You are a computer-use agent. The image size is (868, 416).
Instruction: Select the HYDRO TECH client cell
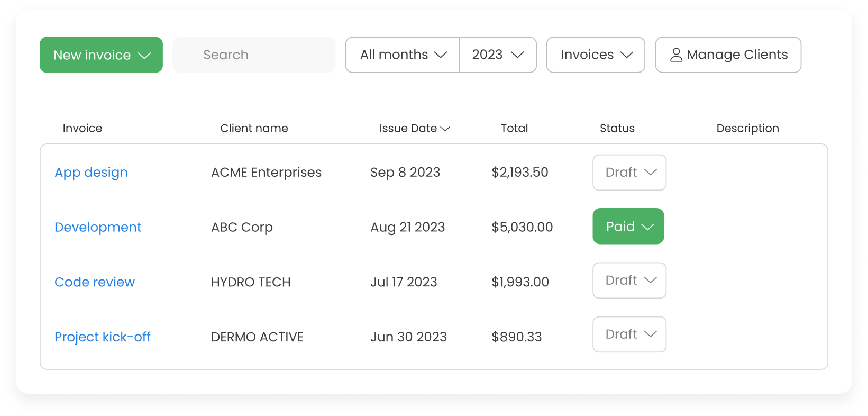click(x=251, y=282)
